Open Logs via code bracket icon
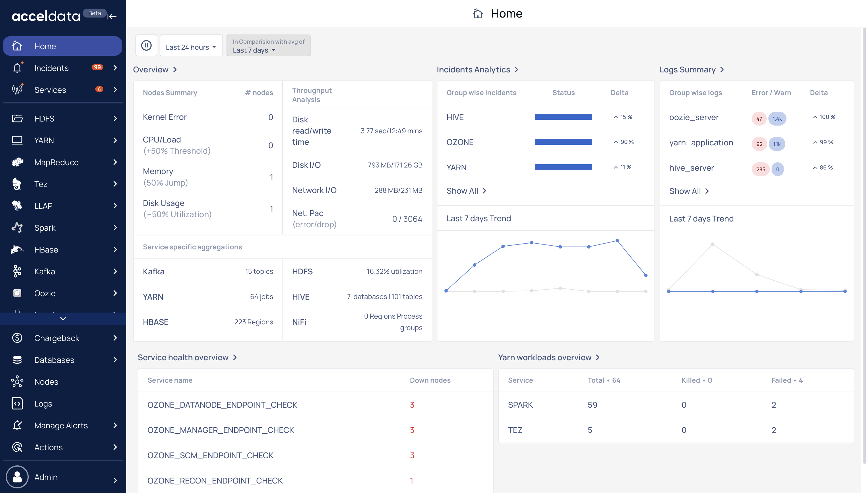868x493 pixels. [17, 403]
